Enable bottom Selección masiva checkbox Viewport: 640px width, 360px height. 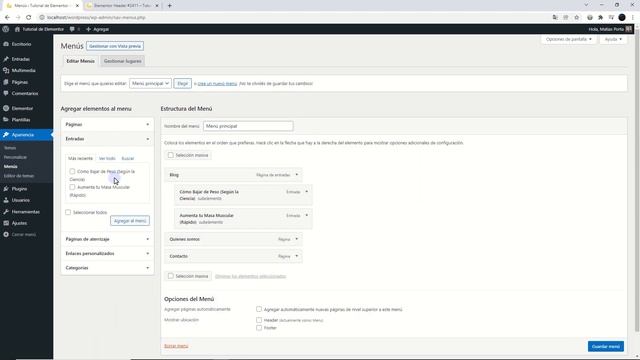click(x=171, y=276)
